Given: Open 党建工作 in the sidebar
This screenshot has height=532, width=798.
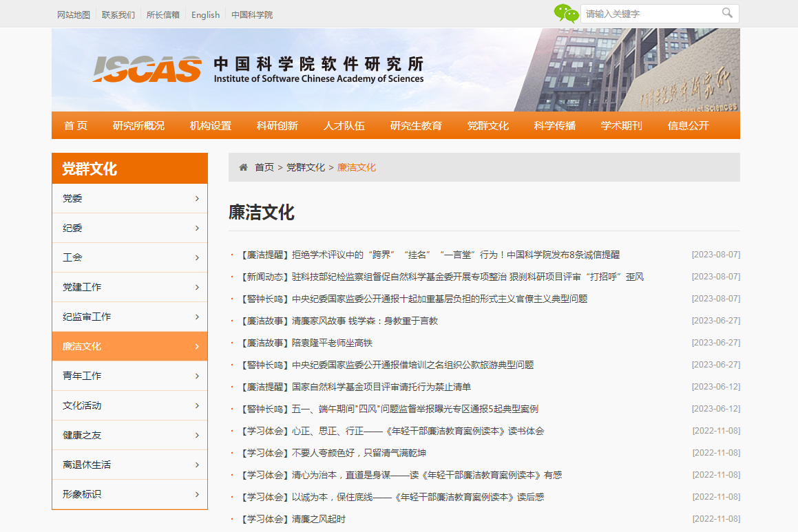Looking at the screenshot, I should tap(82, 287).
